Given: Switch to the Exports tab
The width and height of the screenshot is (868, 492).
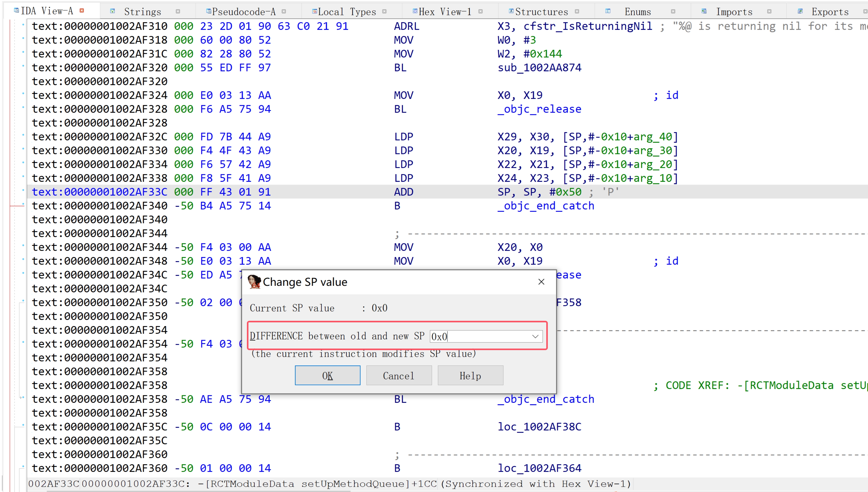Looking at the screenshot, I should 830,12.
